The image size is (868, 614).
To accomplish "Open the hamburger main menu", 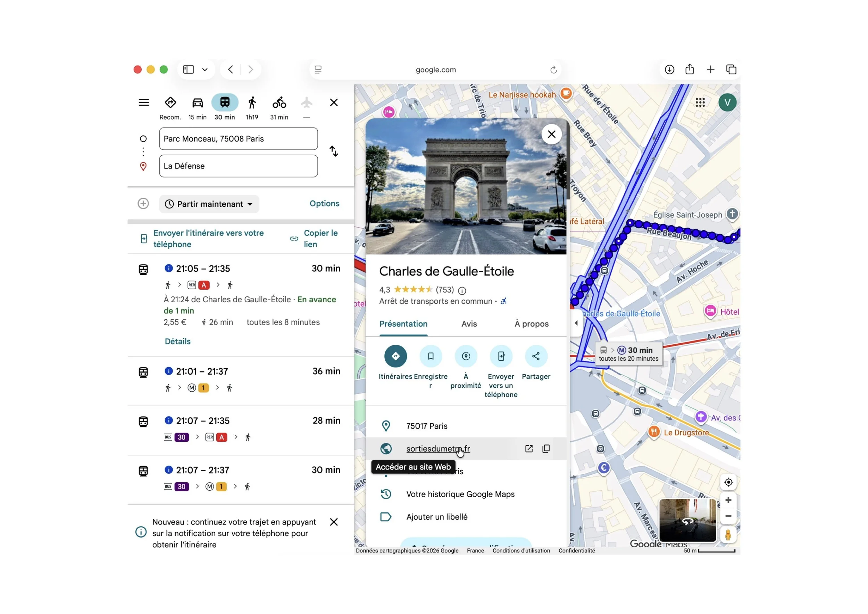I will tap(144, 103).
